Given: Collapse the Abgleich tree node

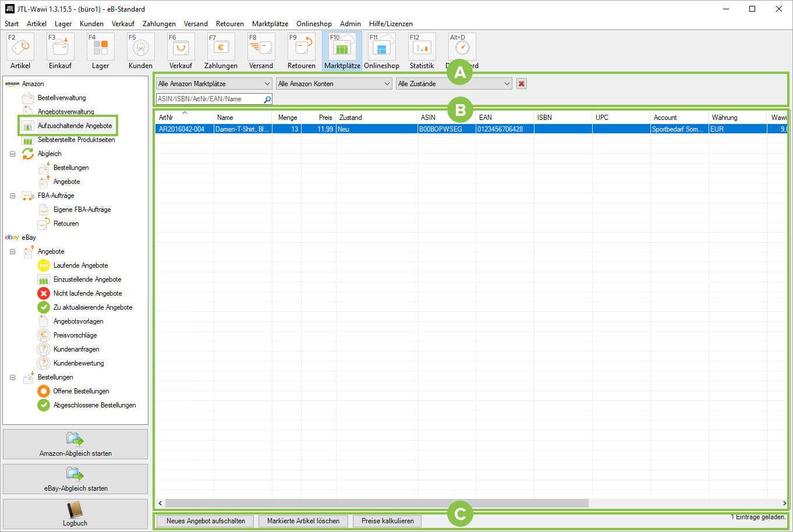Looking at the screenshot, I should [x=12, y=154].
